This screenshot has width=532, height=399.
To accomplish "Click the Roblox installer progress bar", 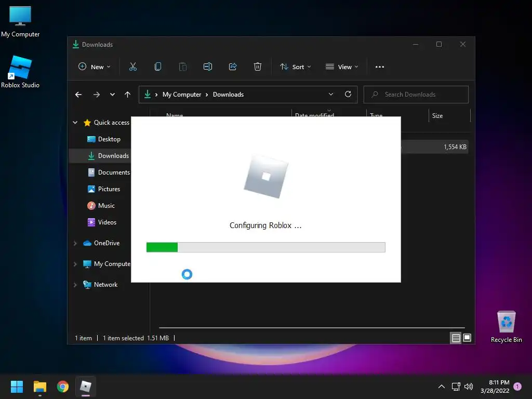I will click(265, 247).
